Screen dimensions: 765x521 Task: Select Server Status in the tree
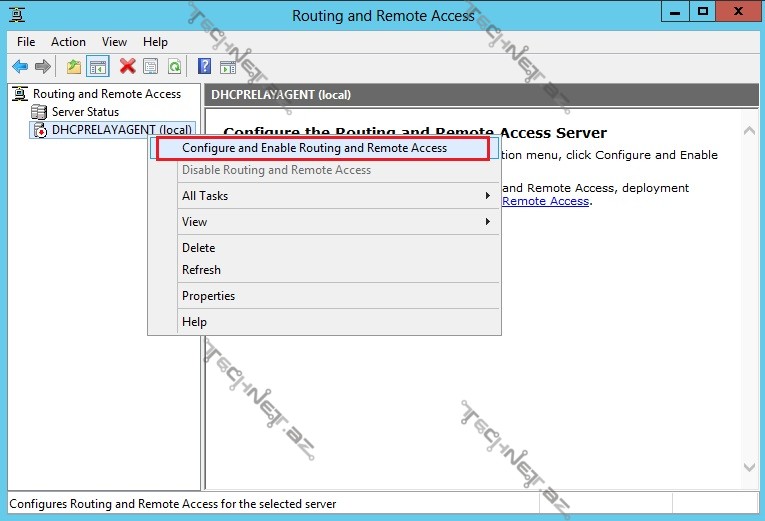point(85,112)
